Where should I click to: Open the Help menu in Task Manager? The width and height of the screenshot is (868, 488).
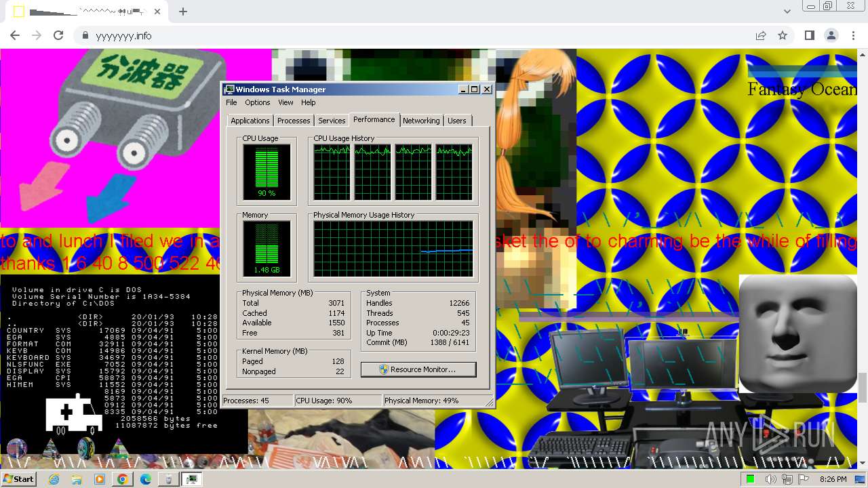[x=308, y=102]
